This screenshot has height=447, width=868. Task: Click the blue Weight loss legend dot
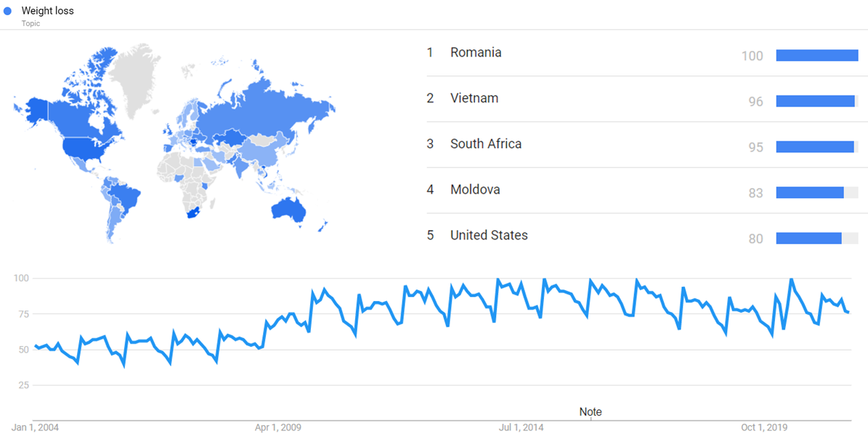8,11
